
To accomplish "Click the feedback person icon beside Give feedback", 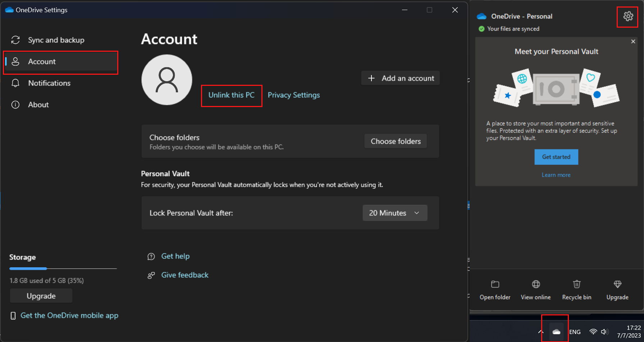I will pyautogui.click(x=151, y=275).
